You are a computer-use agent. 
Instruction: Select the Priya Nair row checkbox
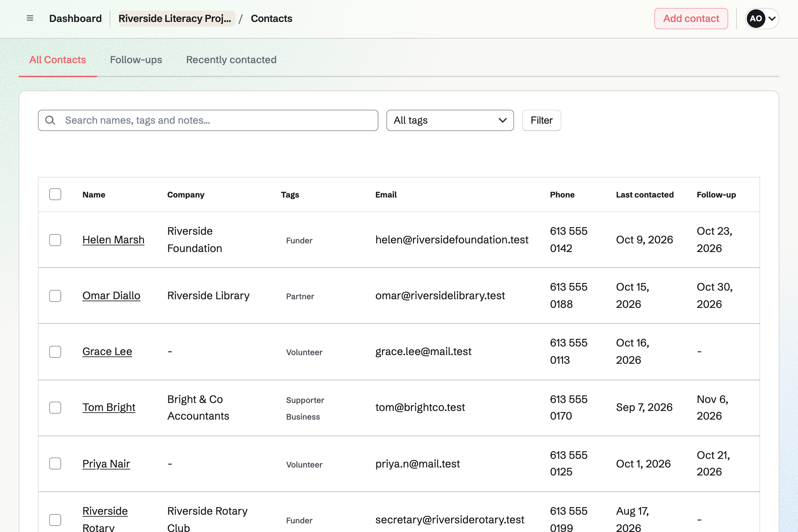coord(55,464)
